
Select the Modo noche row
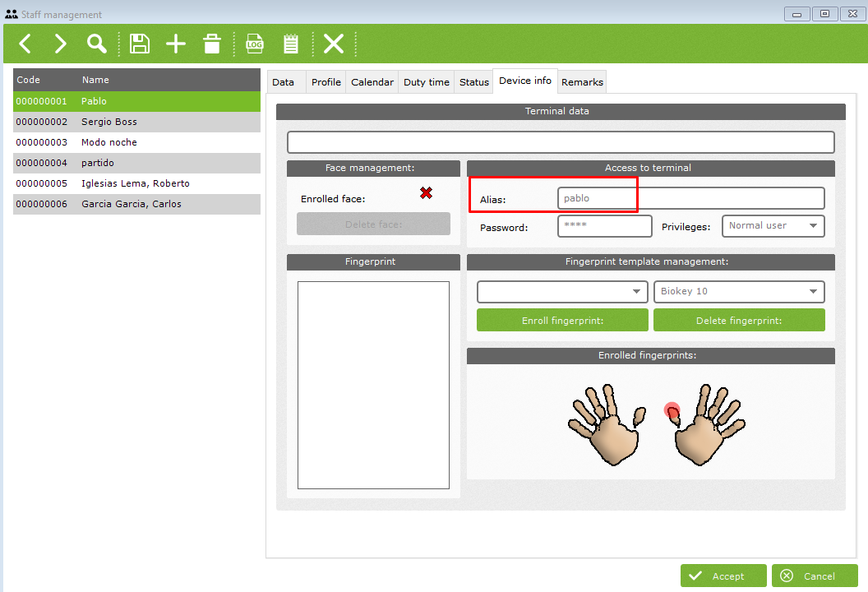click(136, 142)
